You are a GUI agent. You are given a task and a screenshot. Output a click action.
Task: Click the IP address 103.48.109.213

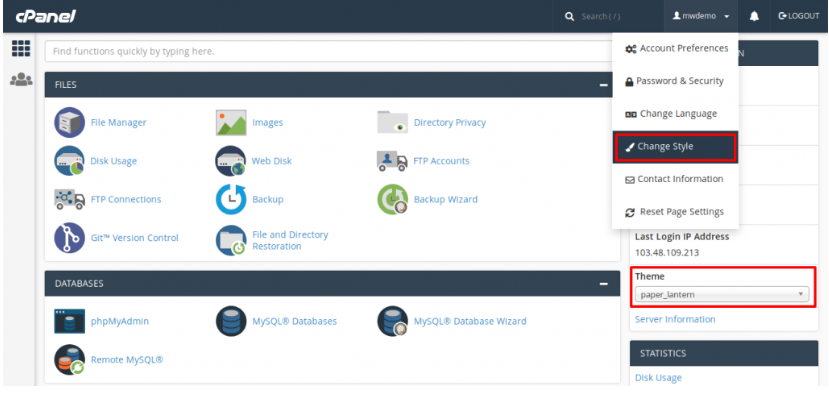667,253
